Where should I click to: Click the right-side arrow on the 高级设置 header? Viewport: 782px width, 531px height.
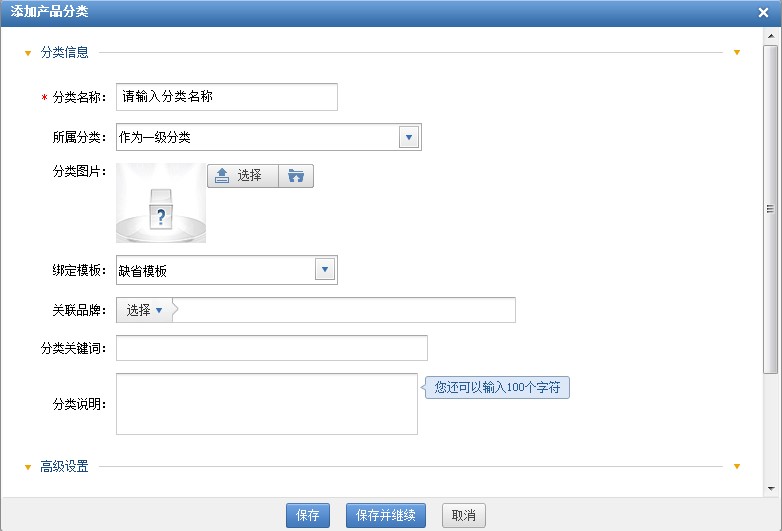[737, 466]
